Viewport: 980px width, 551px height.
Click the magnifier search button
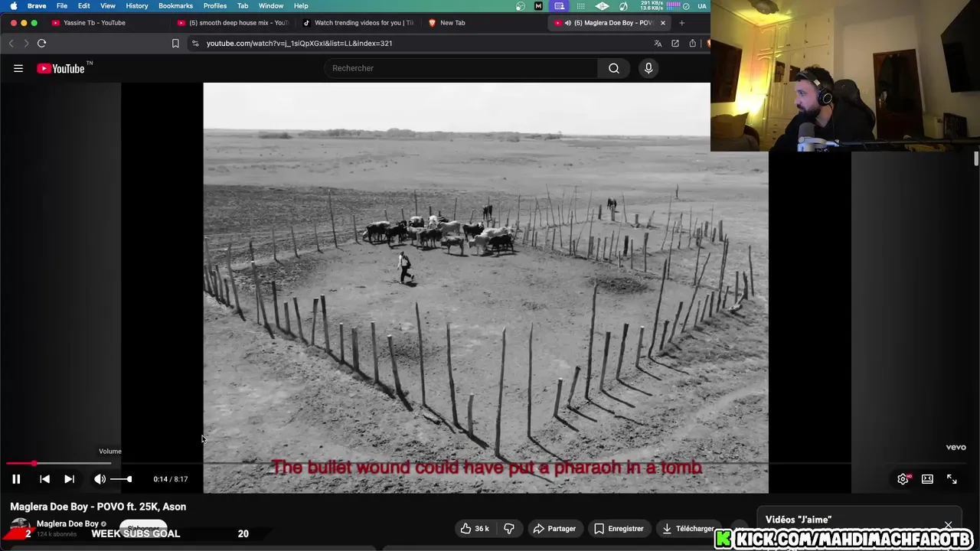614,68
